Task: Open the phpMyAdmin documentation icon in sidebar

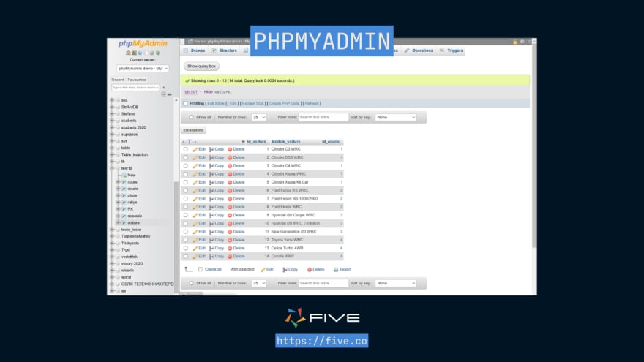Action: (140, 53)
